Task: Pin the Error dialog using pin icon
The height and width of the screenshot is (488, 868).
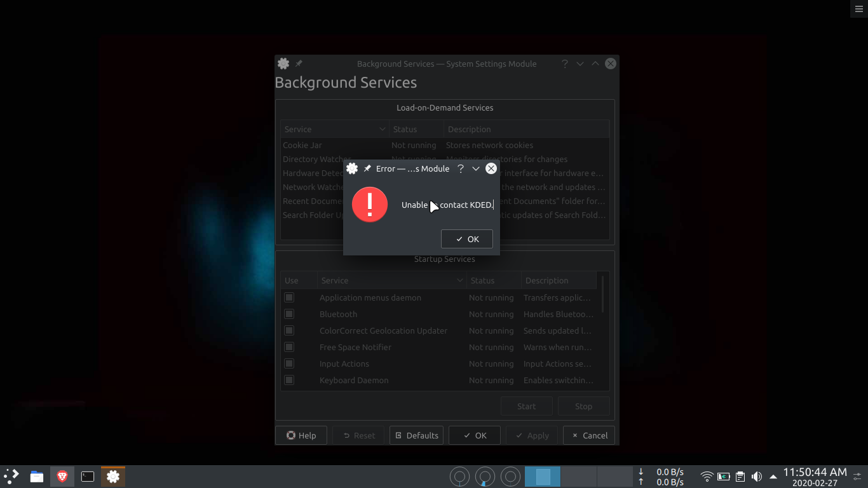Action: tap(367, 168)
